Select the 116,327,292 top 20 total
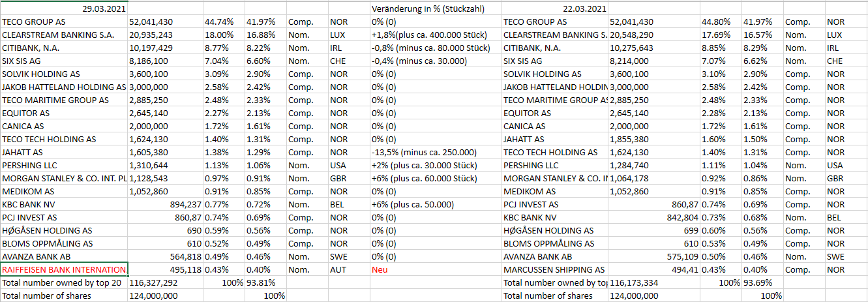868x302 pixels. pos(154,282)
